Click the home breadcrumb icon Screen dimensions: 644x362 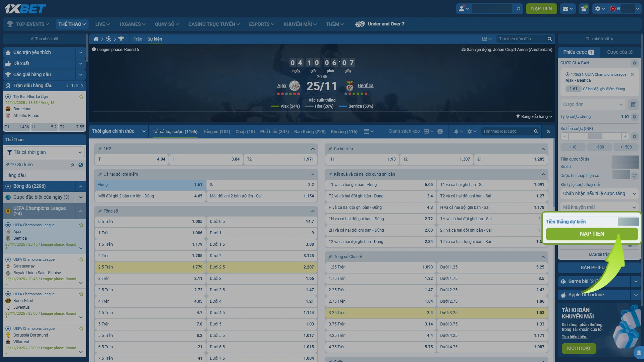tap(96, 39)
